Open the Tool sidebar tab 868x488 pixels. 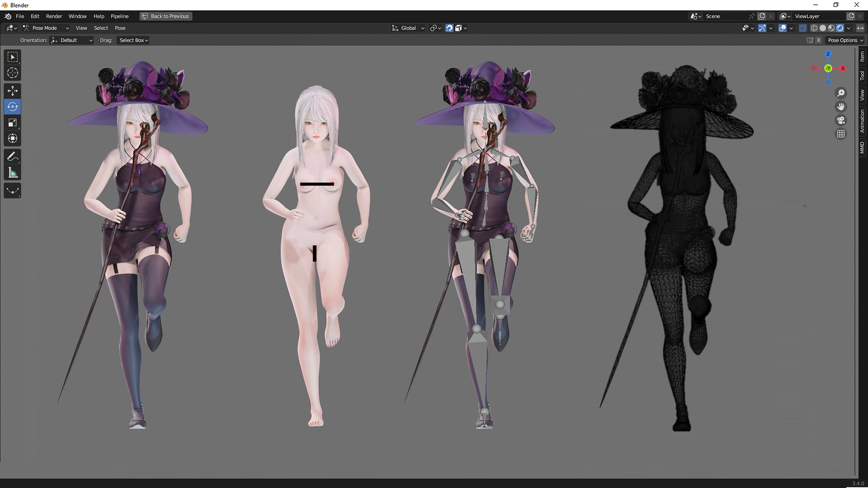(862, 76)
